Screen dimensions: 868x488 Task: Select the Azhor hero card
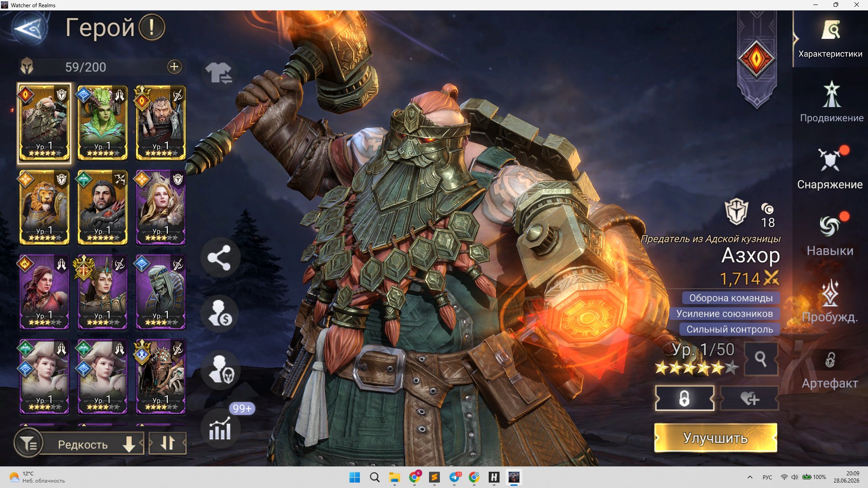pyautogui.click(x=44, y=123)
